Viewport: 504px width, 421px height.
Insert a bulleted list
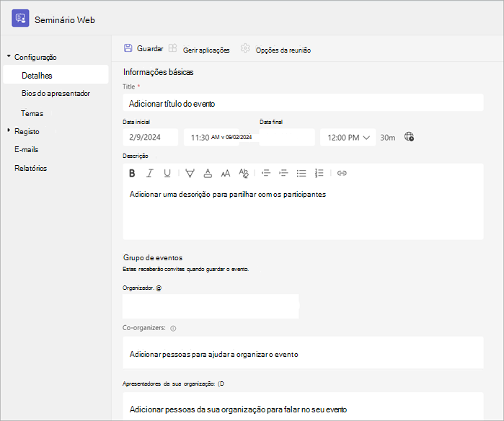[x=301, y=173]
